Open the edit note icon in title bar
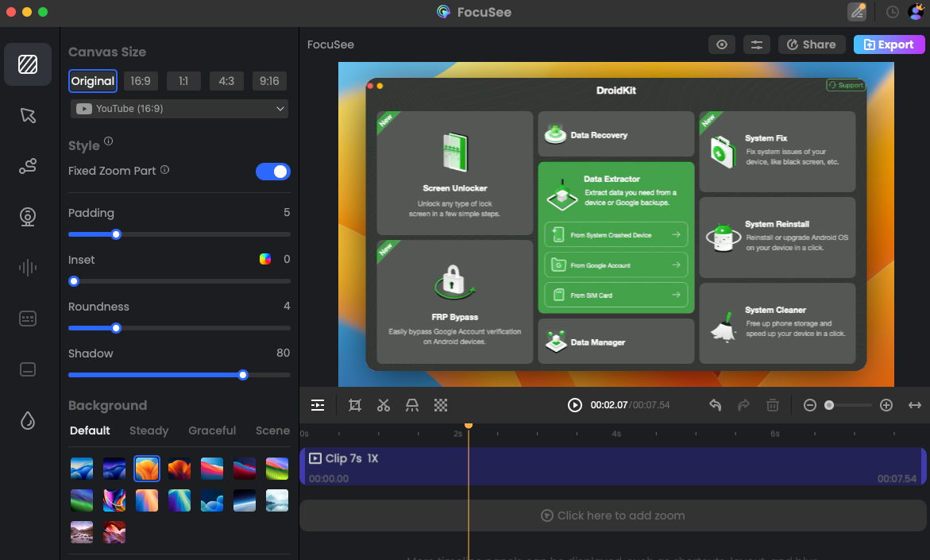 pos(857,12)
